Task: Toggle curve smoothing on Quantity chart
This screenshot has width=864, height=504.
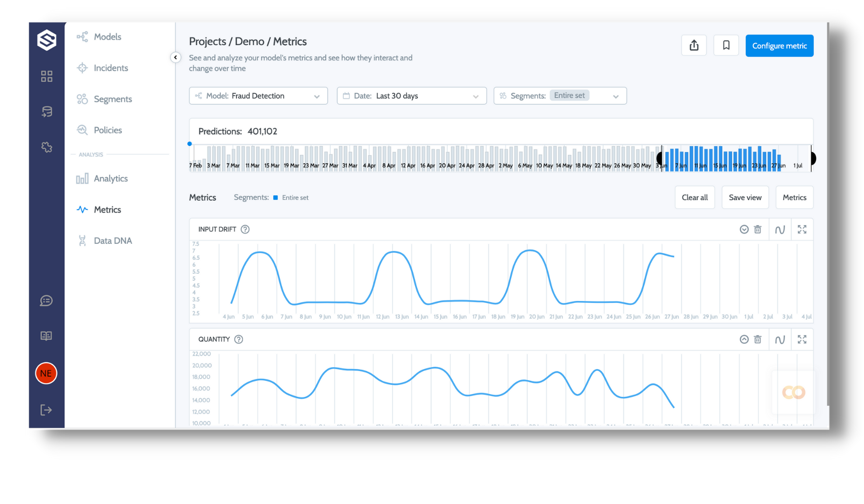Action: 780,339
